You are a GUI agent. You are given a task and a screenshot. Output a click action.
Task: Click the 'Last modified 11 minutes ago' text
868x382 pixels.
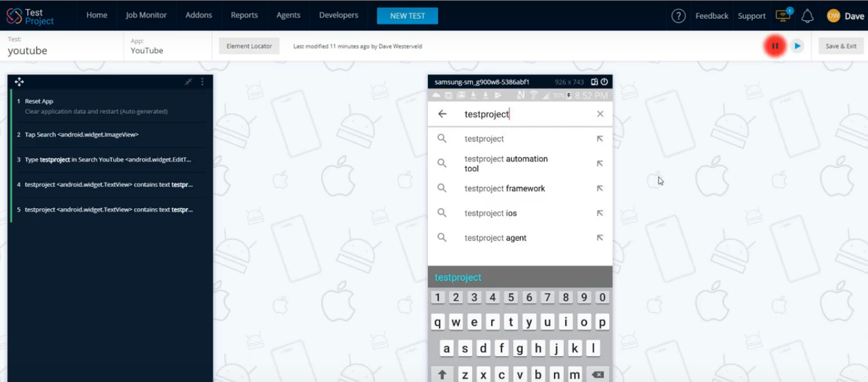pos(358,46)
